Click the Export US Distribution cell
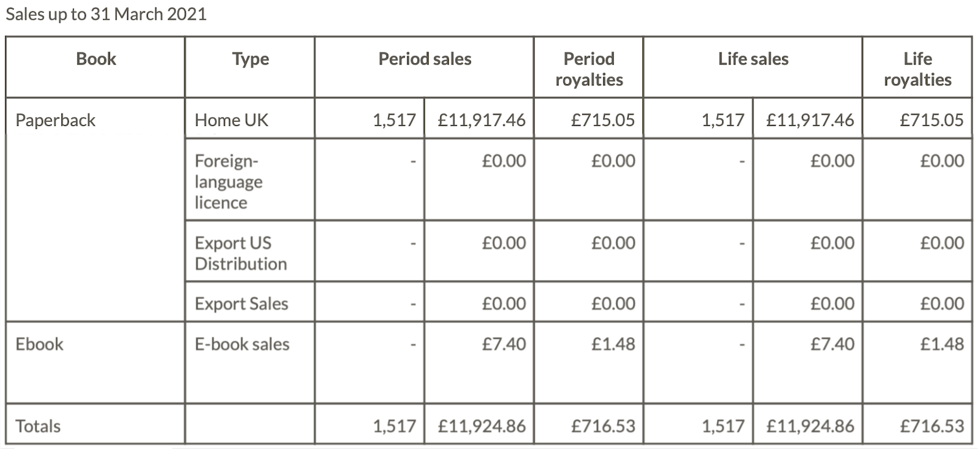The image size is (980, 449). tap(240, 253)
